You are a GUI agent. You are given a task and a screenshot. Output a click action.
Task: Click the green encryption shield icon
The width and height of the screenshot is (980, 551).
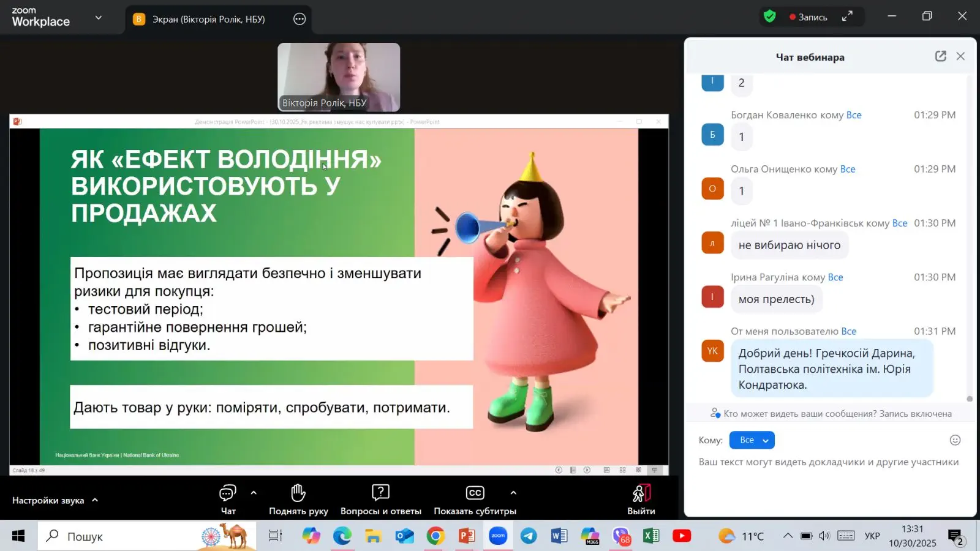(x=770, y=17)
